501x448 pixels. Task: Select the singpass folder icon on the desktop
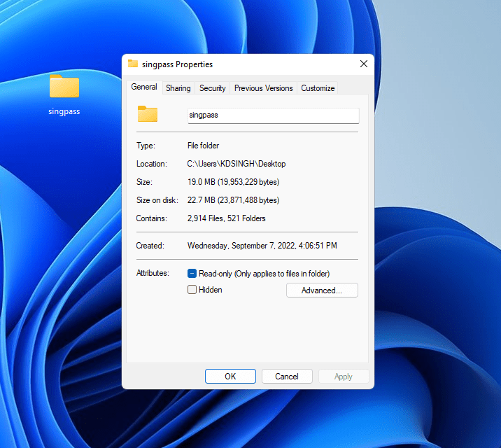pyautogui.click(x=64, y=85)
